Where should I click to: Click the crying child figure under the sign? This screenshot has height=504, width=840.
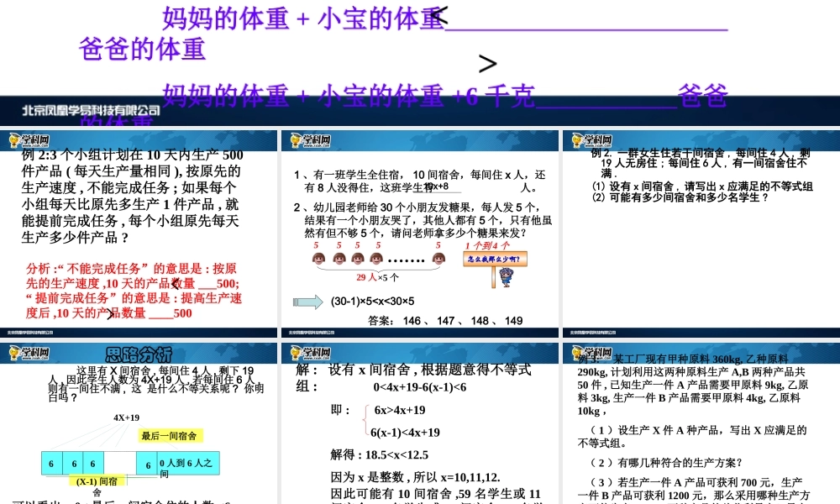point(506,277)
